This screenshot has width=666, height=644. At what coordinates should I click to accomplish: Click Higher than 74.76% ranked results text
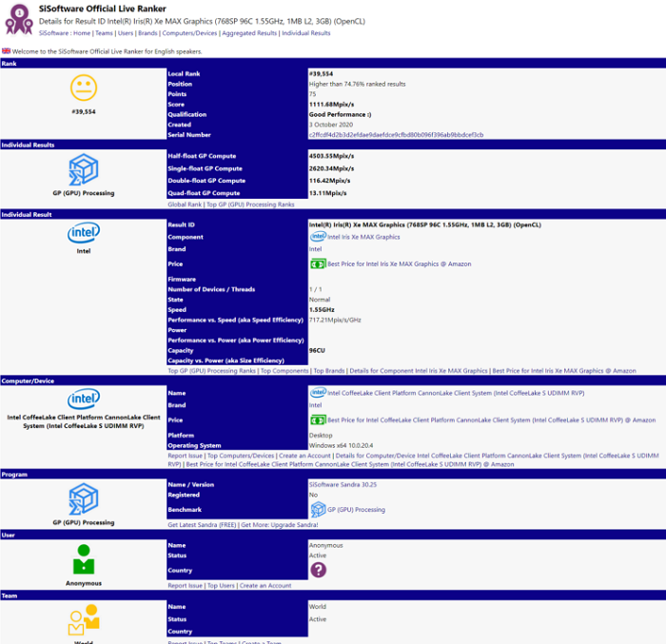[x=357, y=84]
